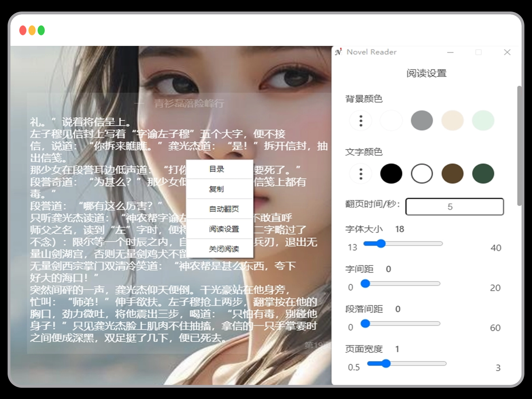
Task: Open the 目录 context menu entry
Action: [x=220, y=169]
